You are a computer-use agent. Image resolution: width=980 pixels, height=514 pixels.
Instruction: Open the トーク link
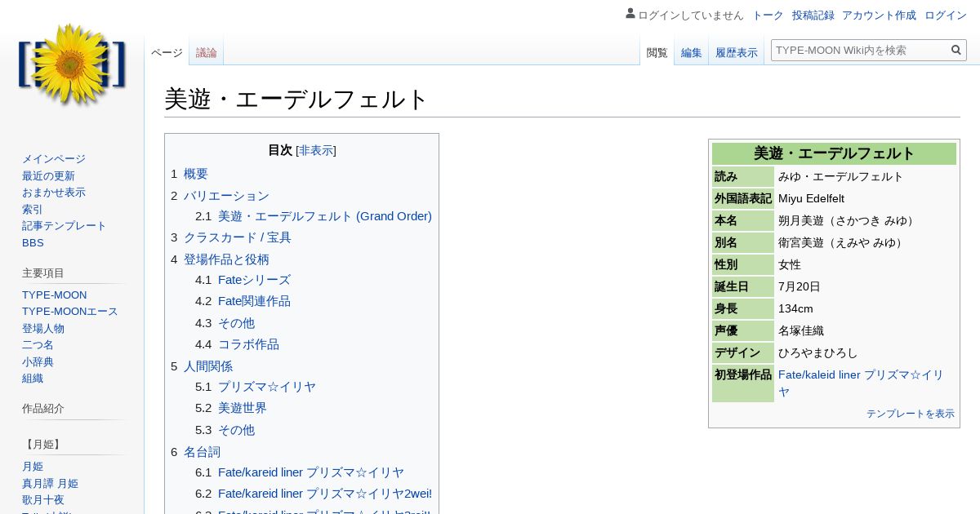pyautogui.click(x=768, y=15)
